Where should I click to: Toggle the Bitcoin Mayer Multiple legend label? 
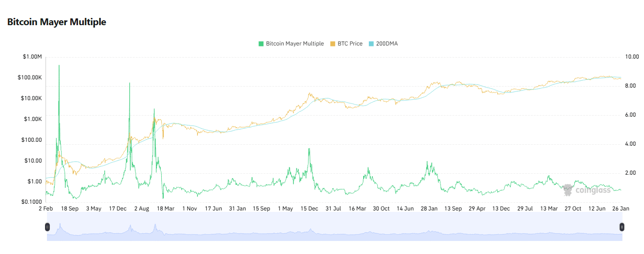(x=294, y=44)
